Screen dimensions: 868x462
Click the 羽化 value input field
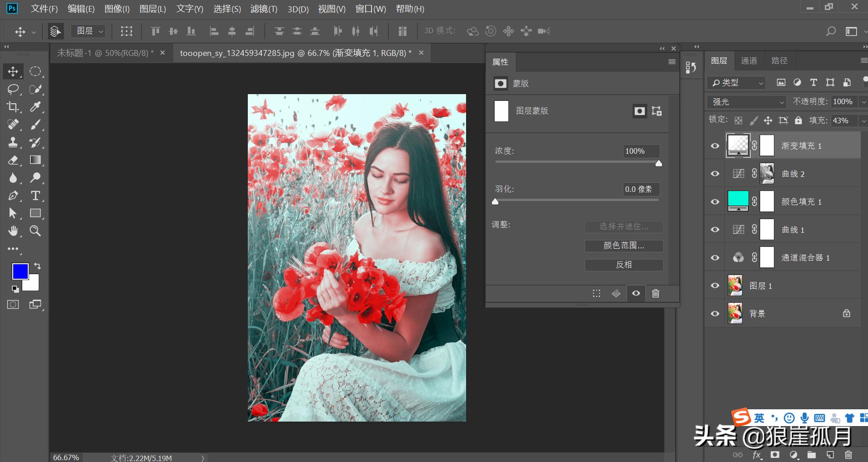coord(641,189)
